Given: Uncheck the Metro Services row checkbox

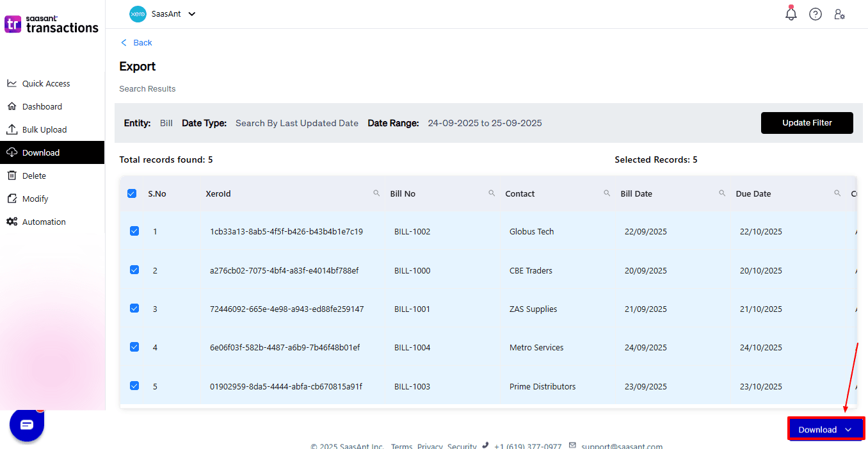Looking at the screenshot, I should (x=134, y=347).
